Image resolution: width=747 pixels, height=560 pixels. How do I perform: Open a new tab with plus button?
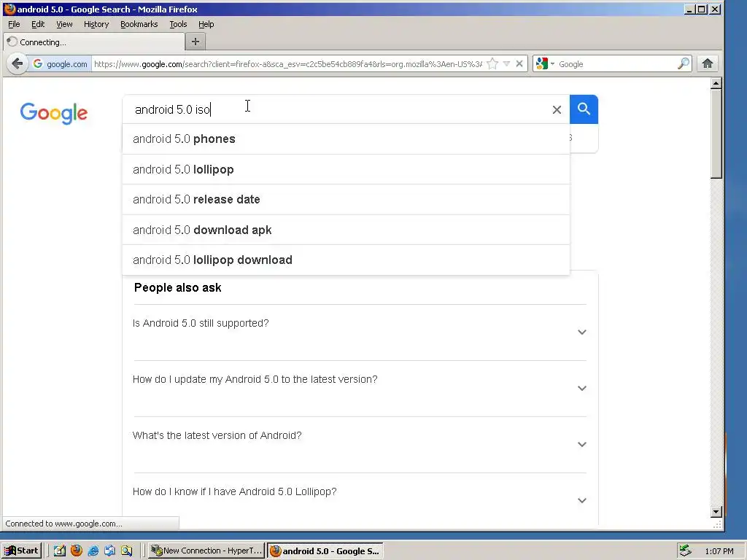point(196,42)
